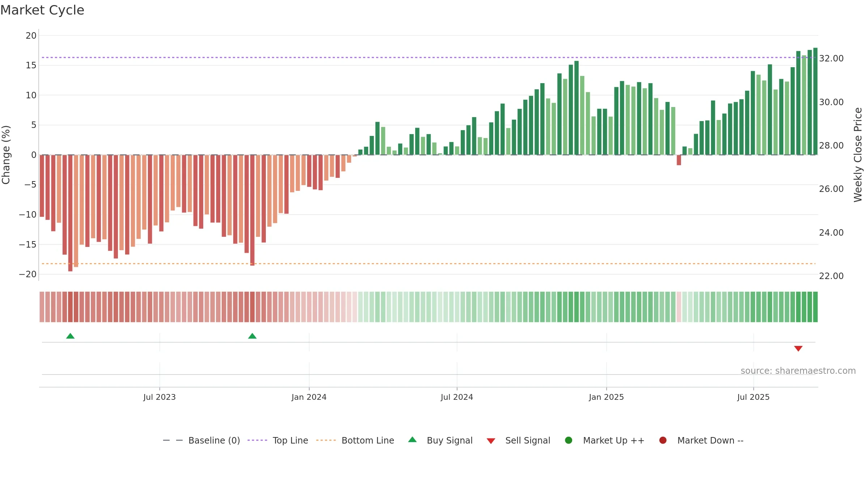The image size is (868, 488).
Task: Toggle Baseline (0) legend entry
Action: point(201,440)
